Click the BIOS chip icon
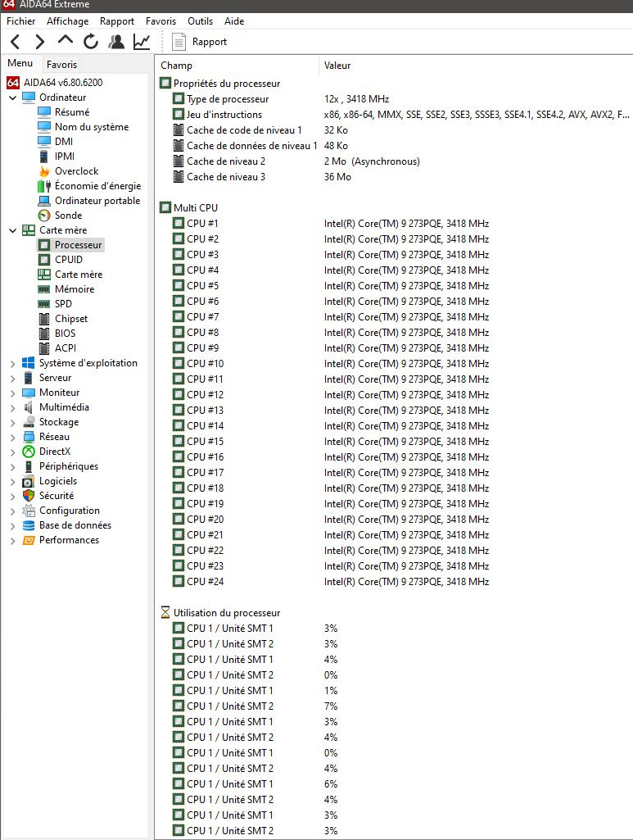The height and width of the screenshot is (840, 633). [44, 334]
